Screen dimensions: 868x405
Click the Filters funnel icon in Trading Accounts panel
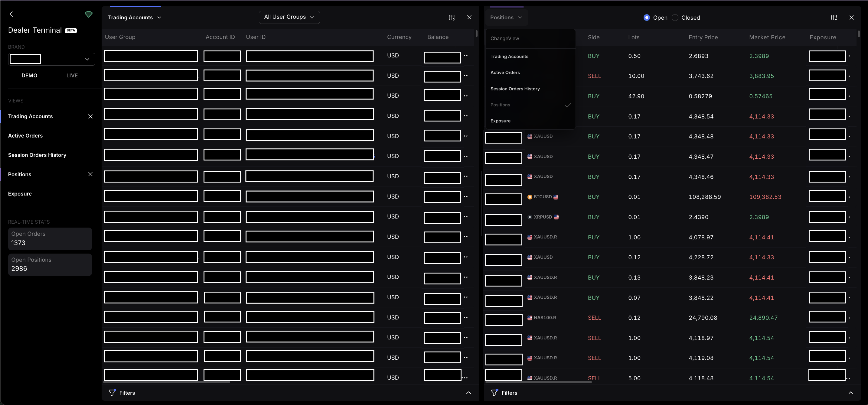pos(112,393)
